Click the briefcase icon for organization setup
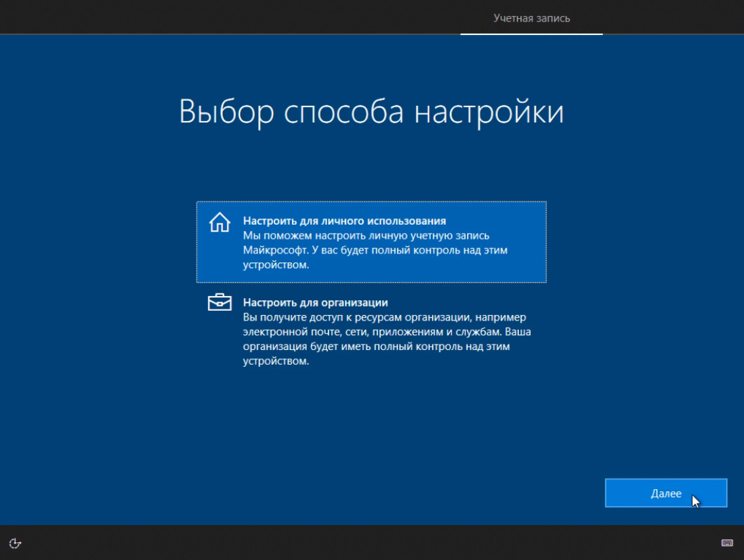744x560 pixels. (220, 302)
